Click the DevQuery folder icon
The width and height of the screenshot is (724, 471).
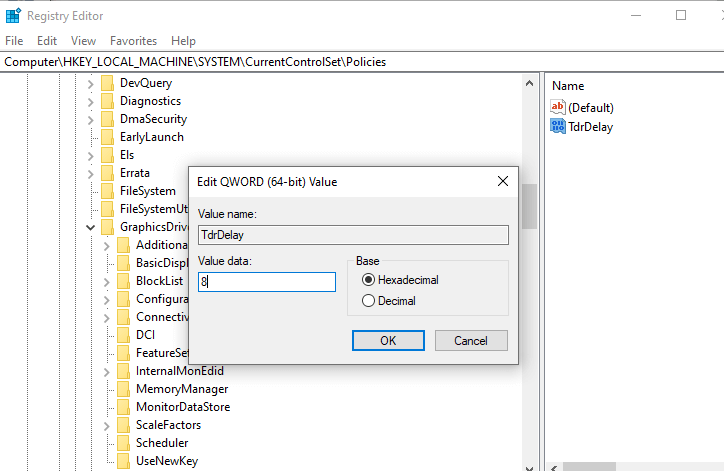click(107, 83)
